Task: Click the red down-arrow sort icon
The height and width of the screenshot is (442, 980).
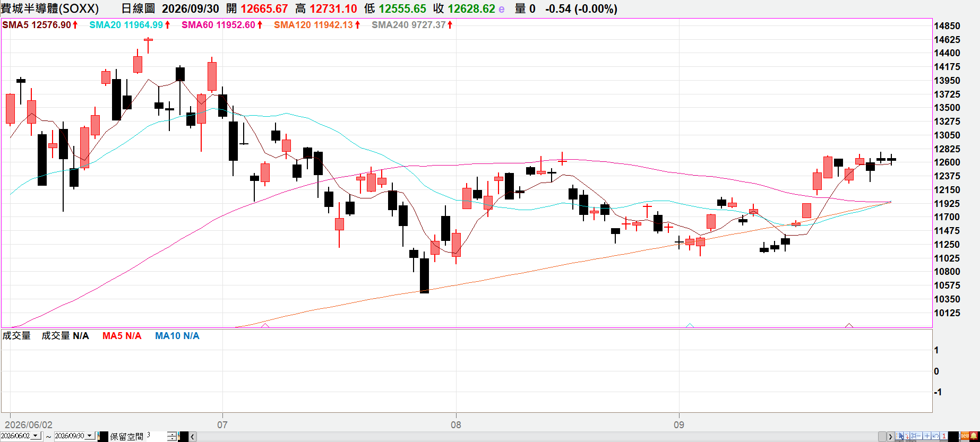Action: tap(907, 436)
